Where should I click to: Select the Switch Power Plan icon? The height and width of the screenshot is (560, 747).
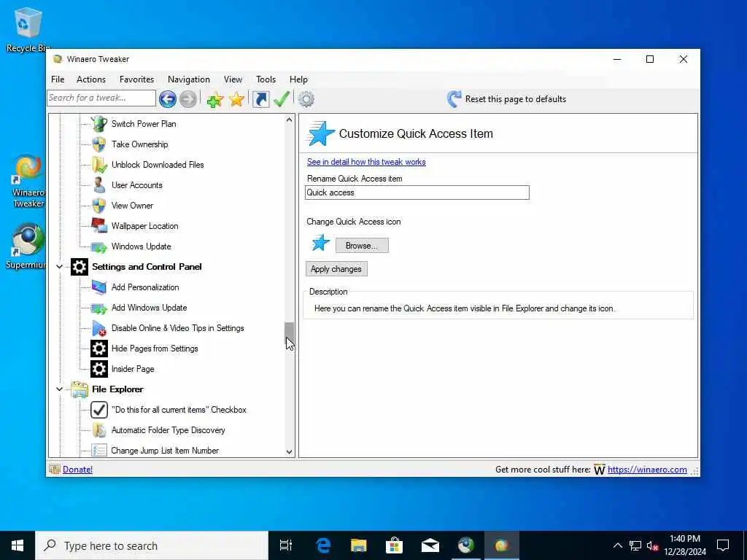(99, 124)
